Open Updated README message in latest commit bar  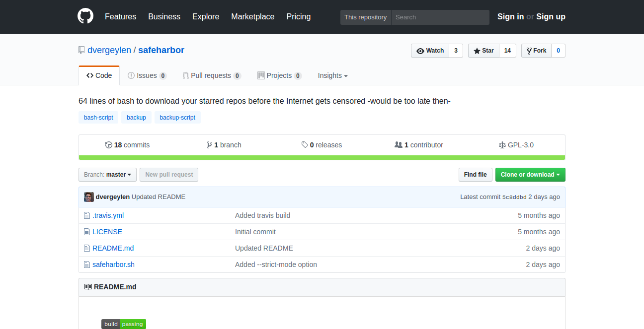click(159, 197)
